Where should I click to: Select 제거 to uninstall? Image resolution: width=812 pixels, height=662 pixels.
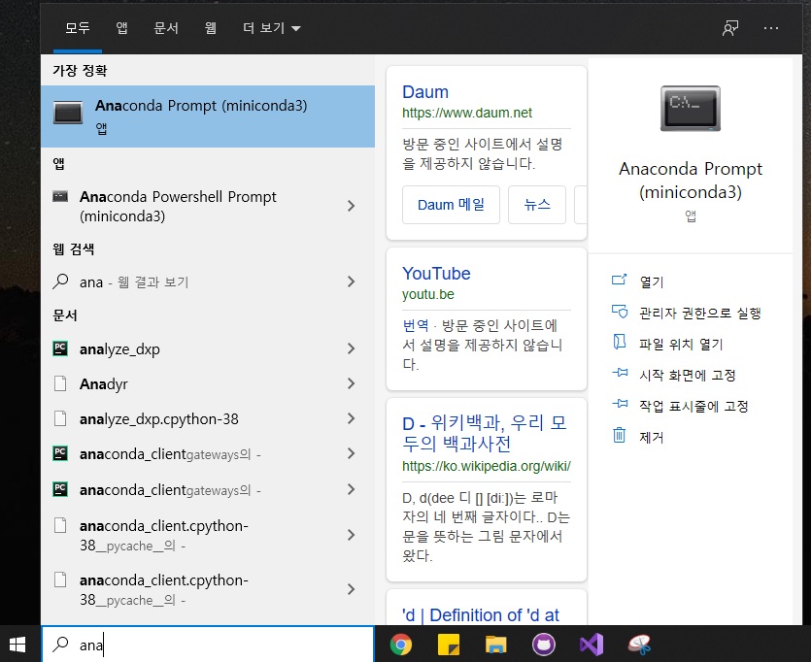(651, 437)
